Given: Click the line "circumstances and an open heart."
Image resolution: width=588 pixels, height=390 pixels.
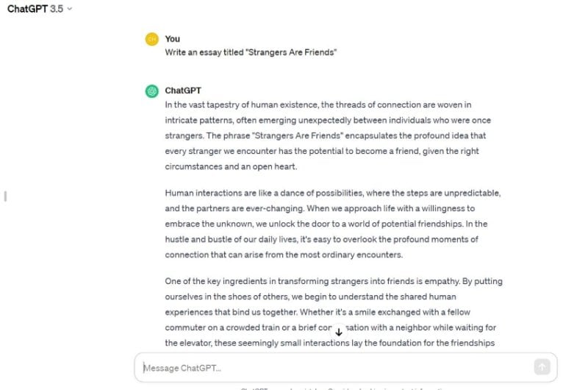Looking at the screenshot, I should [x=231, y=166].
